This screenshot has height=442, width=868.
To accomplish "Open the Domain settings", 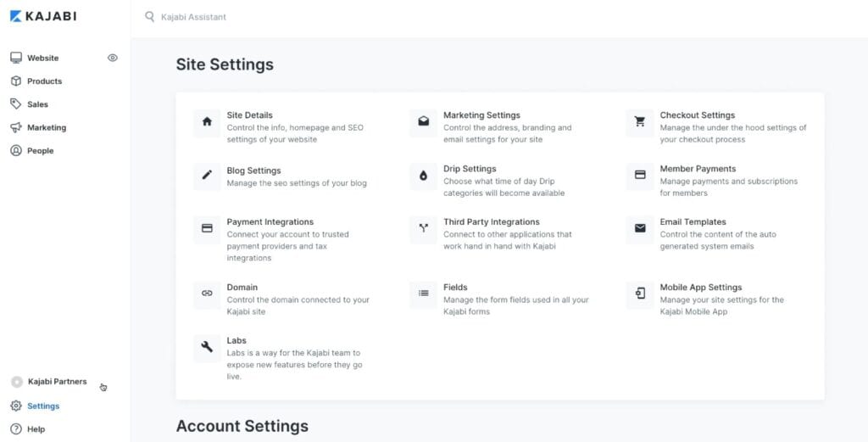I will point(242,288).
